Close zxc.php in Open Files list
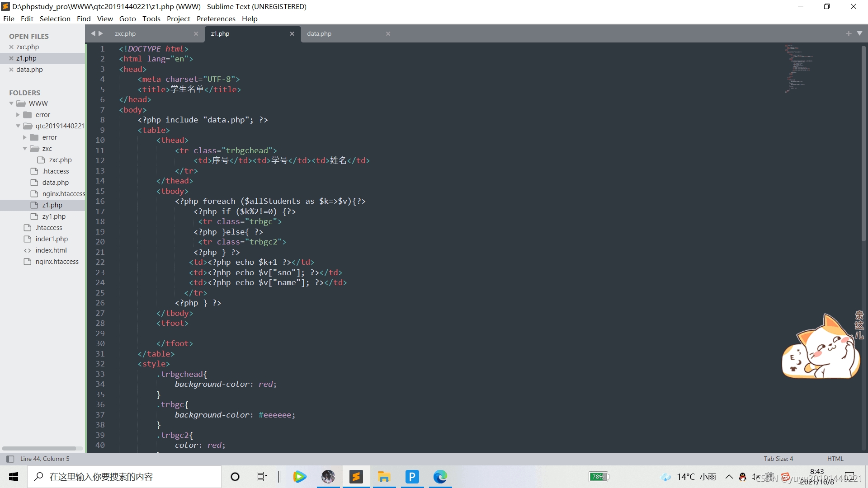This screenshot has width=868, height=488. point(11,47)
